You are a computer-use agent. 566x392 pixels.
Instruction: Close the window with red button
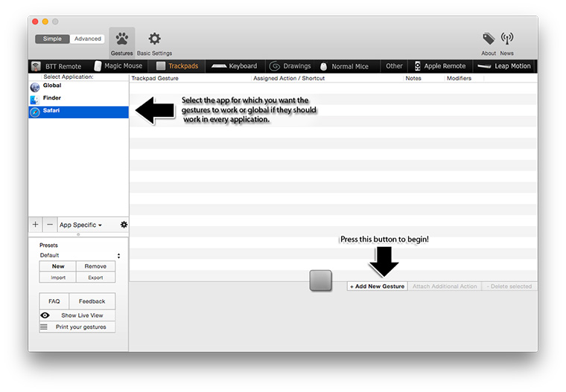click(35, 22)
